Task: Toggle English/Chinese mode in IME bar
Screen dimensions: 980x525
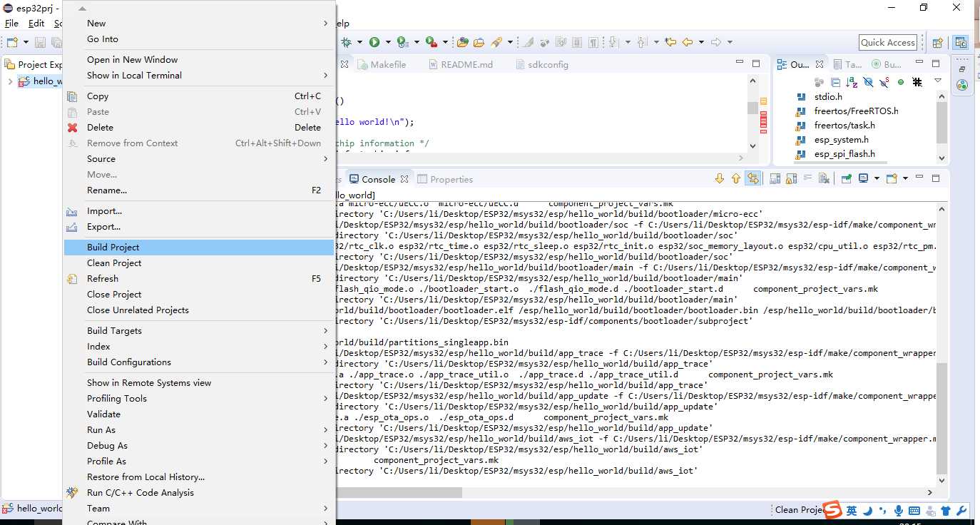Action: click(x=852, y=511)
